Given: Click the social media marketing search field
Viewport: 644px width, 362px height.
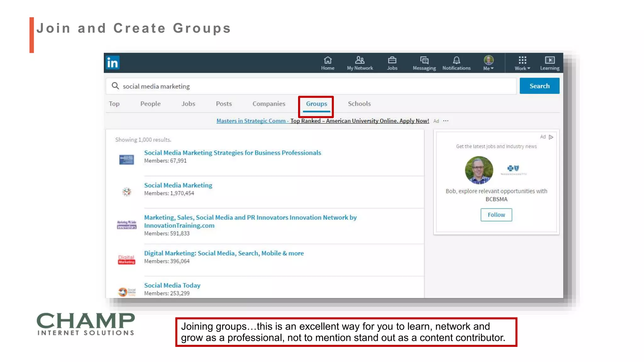Looking at the screenshot, I should coord(311,86).
